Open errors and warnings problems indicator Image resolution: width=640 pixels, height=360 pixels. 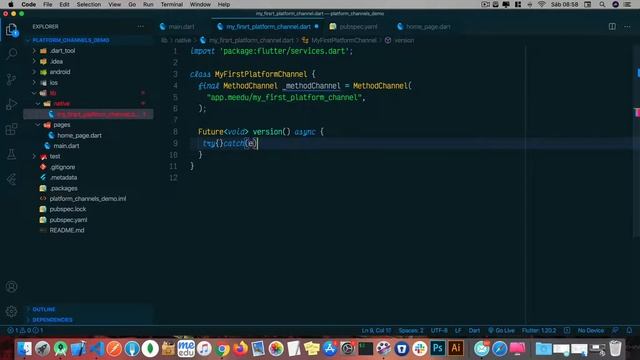25,330
